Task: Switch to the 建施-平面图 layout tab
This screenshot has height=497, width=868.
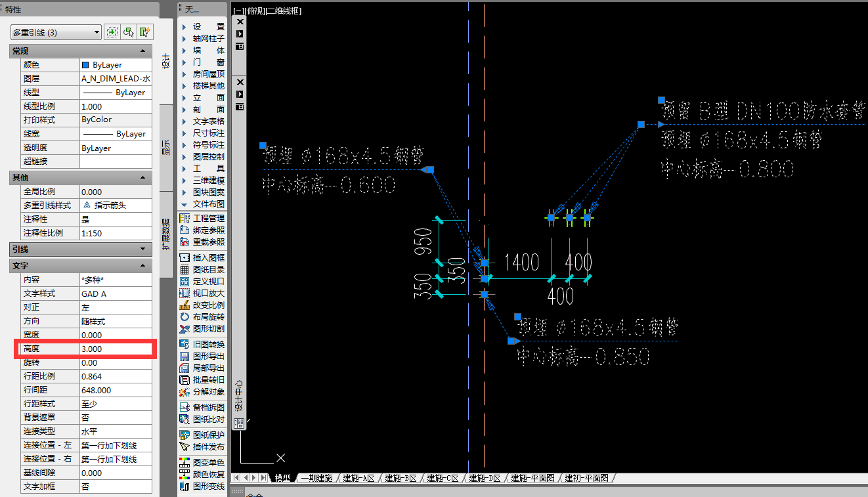Action: pos(533,478)
